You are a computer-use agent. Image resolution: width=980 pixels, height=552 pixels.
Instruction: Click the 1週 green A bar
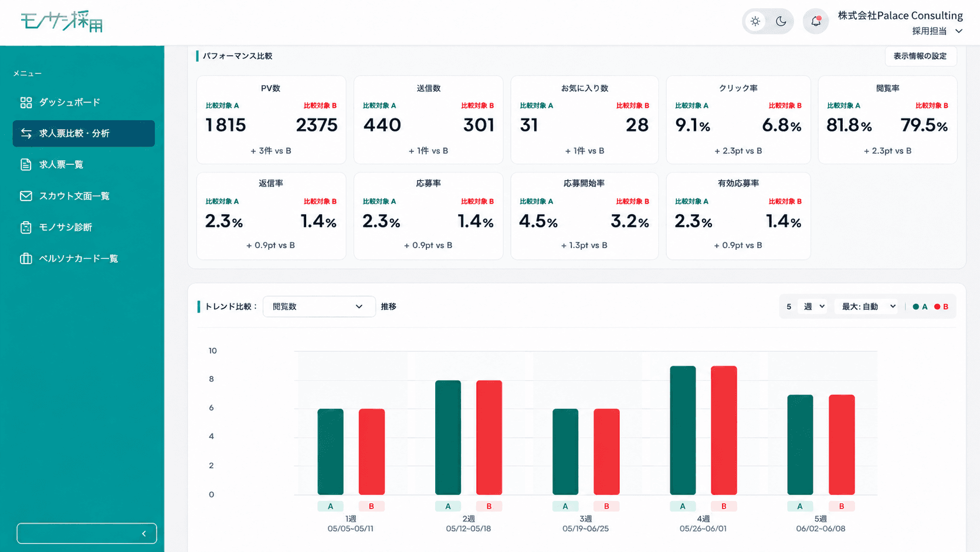(331, 452)
